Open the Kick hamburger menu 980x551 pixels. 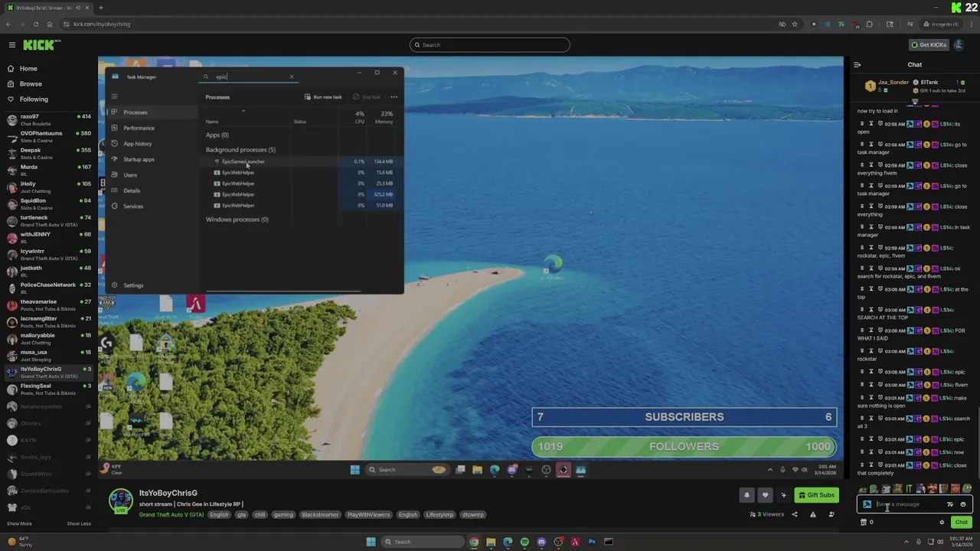coord(11,45)
